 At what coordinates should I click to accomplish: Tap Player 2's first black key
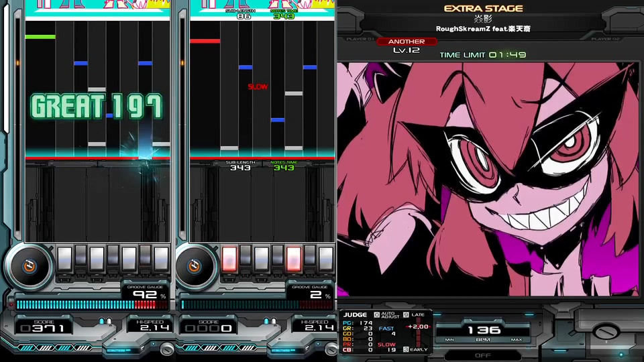click(x=246, y=255)
